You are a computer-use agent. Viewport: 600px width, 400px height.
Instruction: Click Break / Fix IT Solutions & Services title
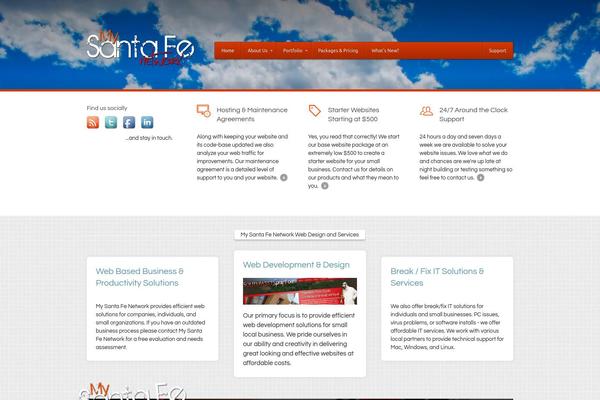pyautogui.click(x=437, y=277)
